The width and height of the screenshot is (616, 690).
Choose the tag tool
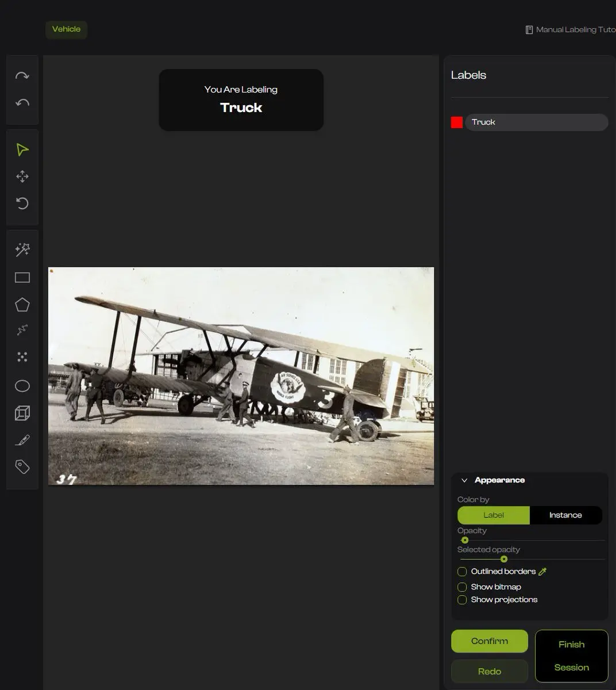click(22, 467)
